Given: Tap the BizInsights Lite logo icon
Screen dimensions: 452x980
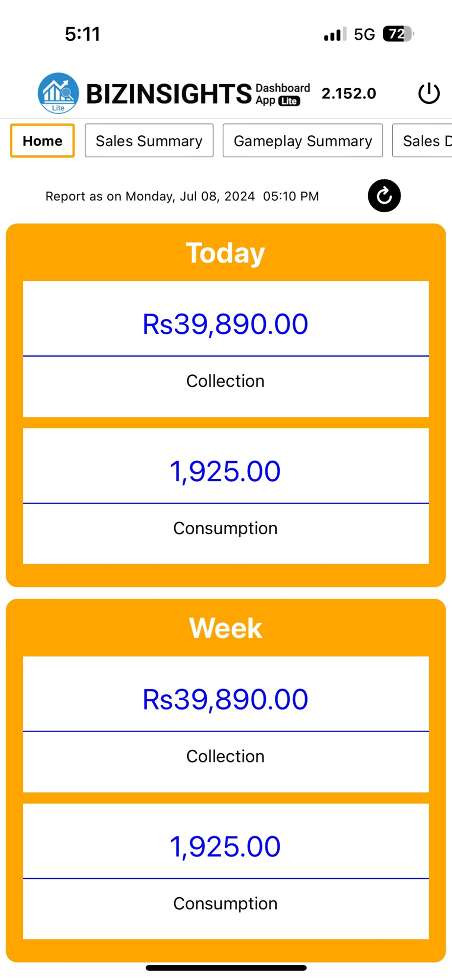Looking at the screenshot, I should [x=58, y=93].
